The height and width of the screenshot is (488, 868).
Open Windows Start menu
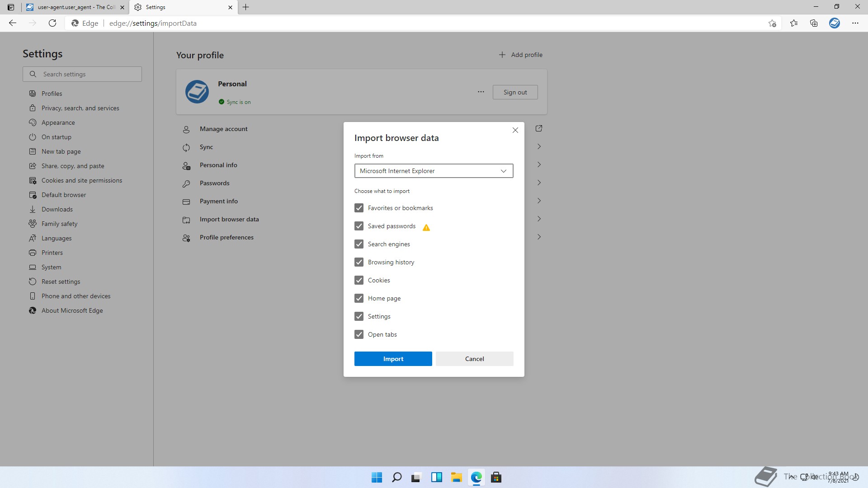pos(377,478)
